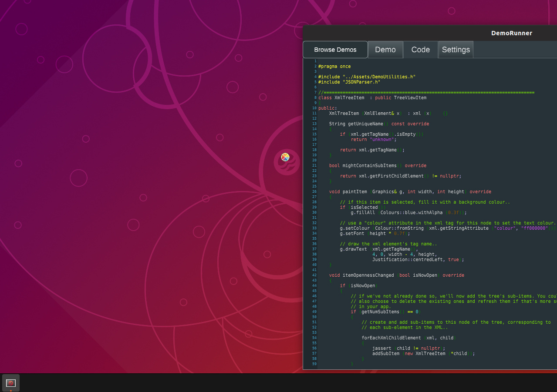The image size is (557, 392).
Task: Click the "public:" access specifier line
Action: coord(327,108)
